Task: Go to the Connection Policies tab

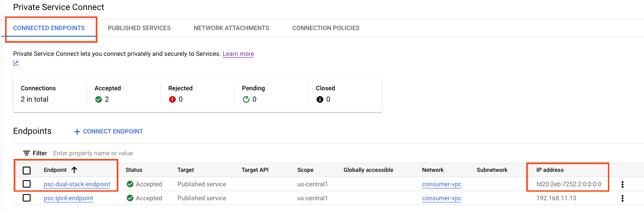Action: pos(326,28)
